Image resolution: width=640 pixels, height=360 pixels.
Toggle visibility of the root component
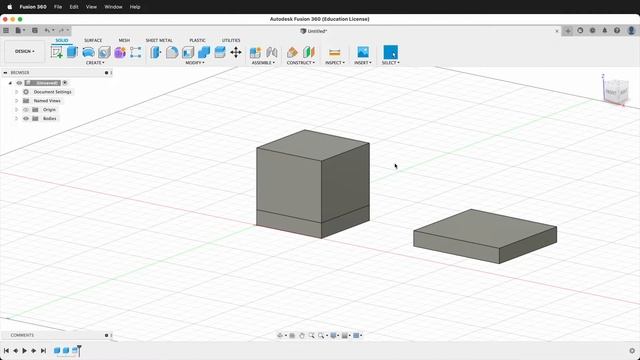point(19,83)
